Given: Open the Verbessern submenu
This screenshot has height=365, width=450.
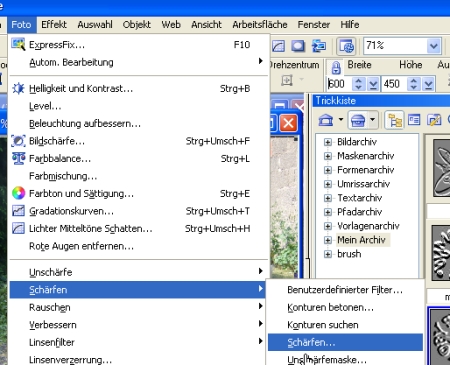Looking at the screenshot, I should point(138,325).
